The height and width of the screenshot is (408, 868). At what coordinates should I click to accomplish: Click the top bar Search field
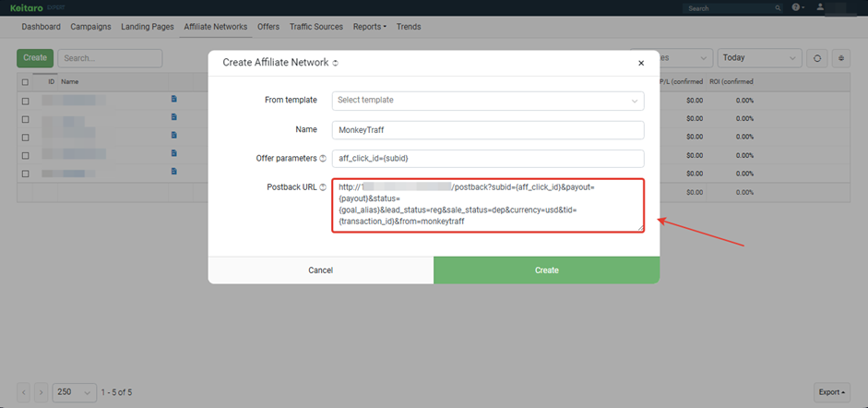(732, 8)
